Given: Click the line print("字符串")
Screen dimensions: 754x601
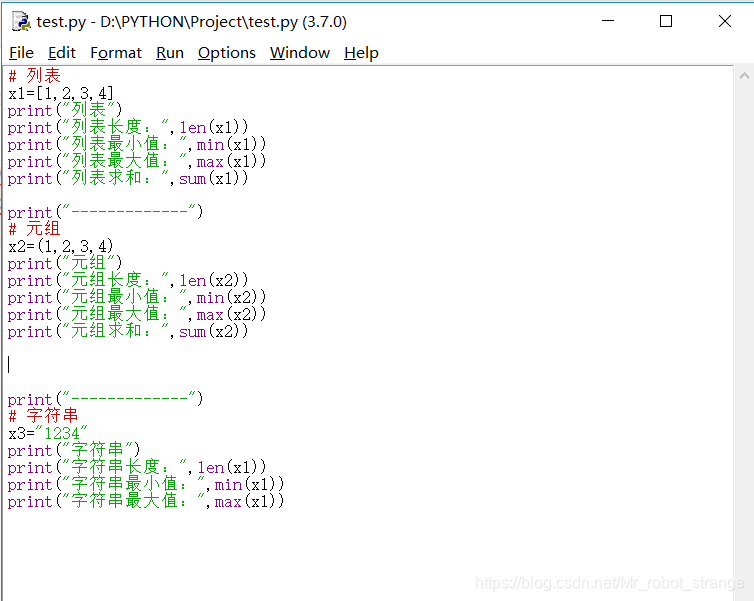Looking at the screenshot, I should point(74,450).
